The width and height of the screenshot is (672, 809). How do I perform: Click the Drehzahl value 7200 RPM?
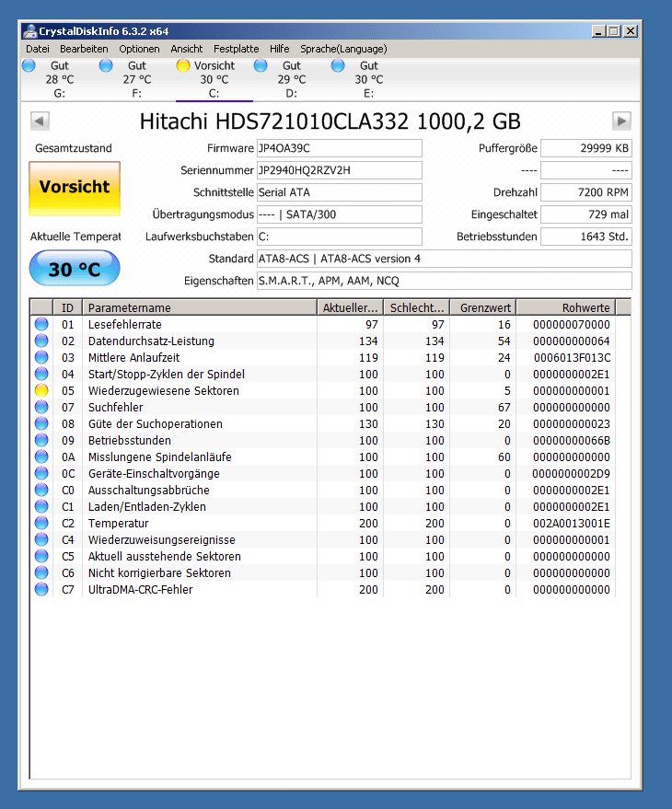click(586, 192)
